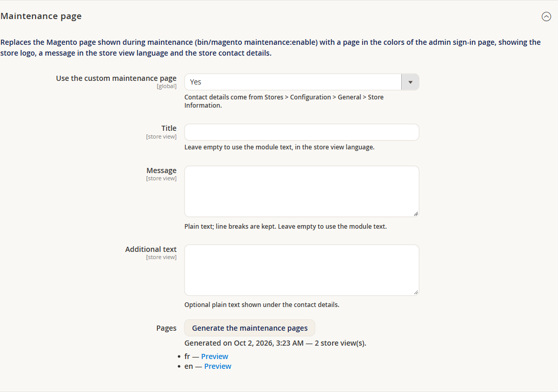Click 'Leave empty to use the module text' hint
This screenshot has height=392, width=558.
(280, 147)
